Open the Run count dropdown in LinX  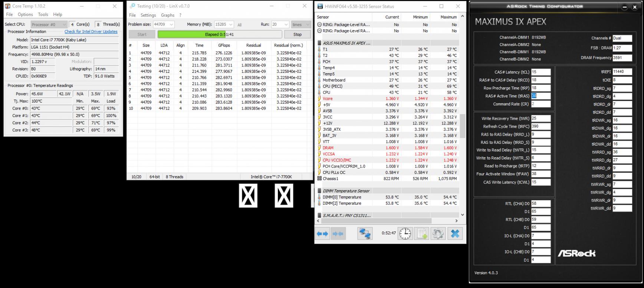[x=280, y=25]
